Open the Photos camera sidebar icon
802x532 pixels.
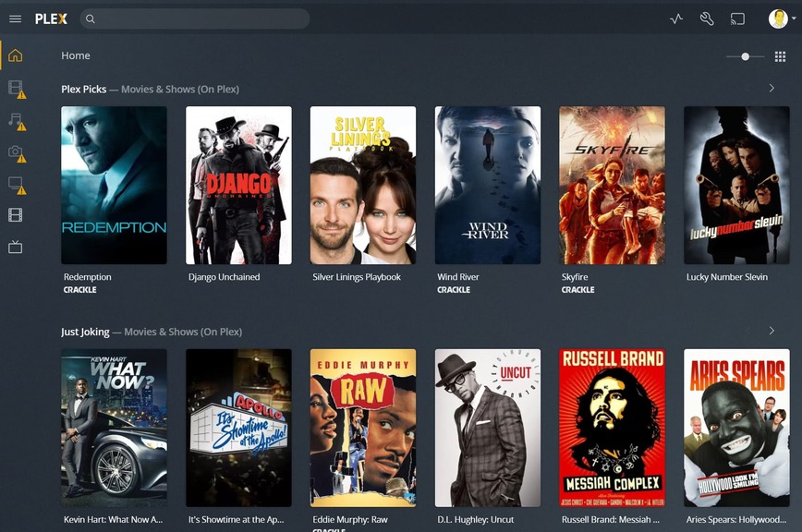(17, 153)
